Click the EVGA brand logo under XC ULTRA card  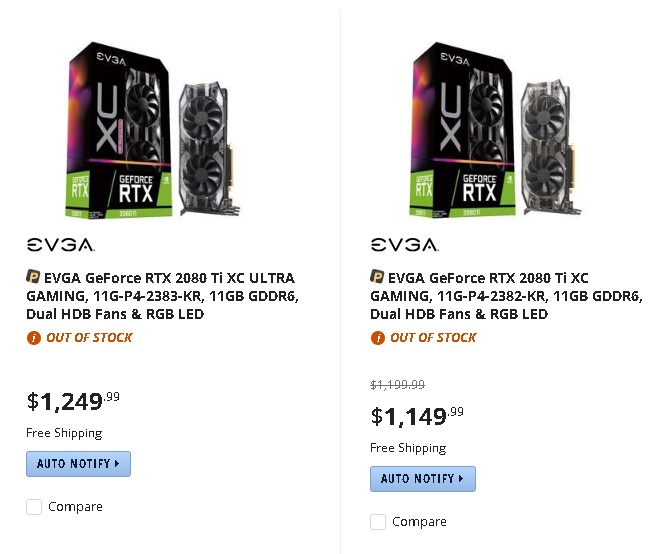click(60, 245)
